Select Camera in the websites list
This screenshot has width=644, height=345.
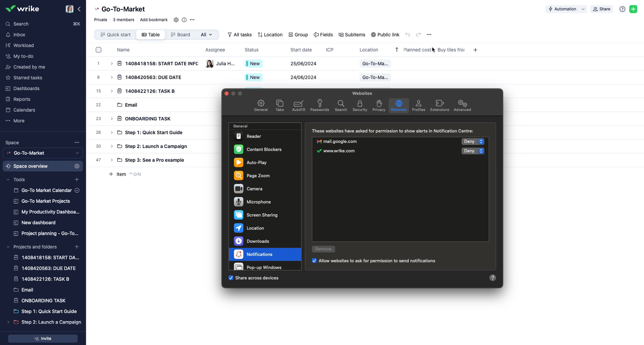tap(254, 189)
